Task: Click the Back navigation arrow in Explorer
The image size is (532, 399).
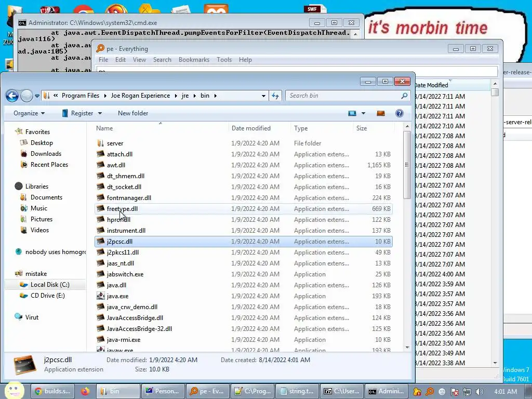Action: click(x=12, y=96)
